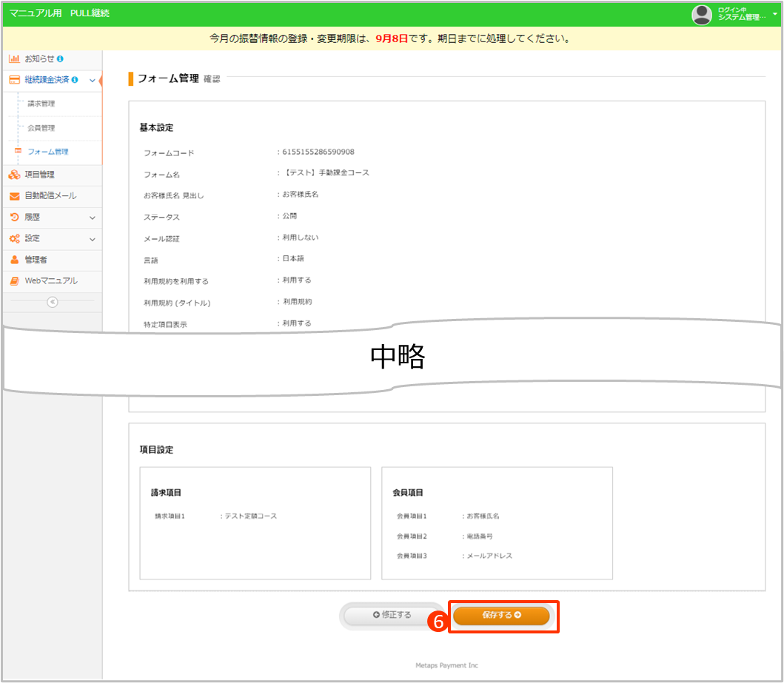784x683 pixels.
Task: Click the マニュアル用 PULL継続 header title
Action: pyautogui.click(x=59, y=13)
